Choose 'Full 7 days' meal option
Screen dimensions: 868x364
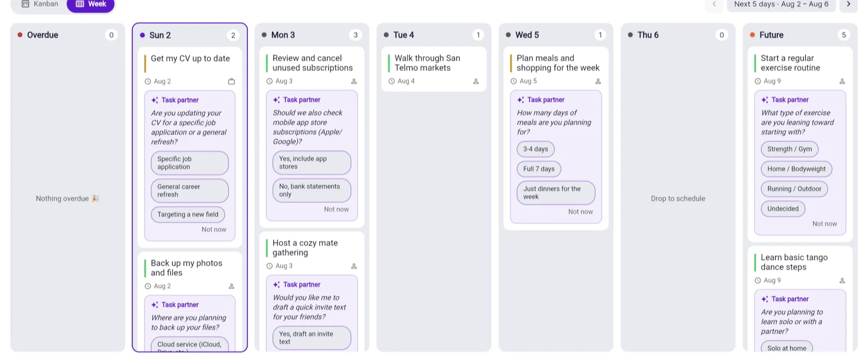click(x=539, y=169)
